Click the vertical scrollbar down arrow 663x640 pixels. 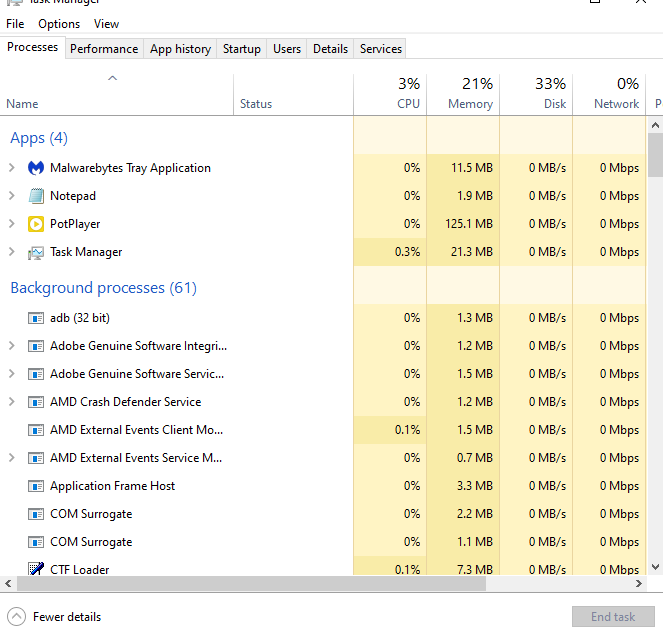tap(655, 567)
